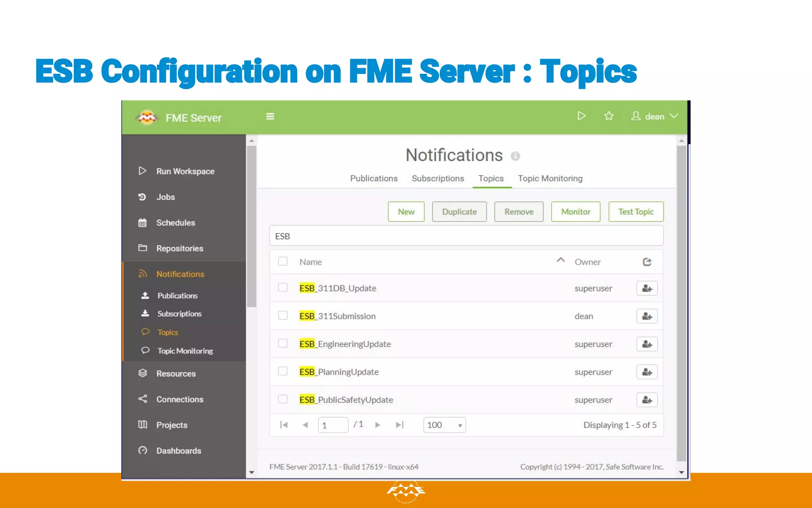Go to last page of results
Image resolution: width=812 pixels, height=508 pixels.
399,425
